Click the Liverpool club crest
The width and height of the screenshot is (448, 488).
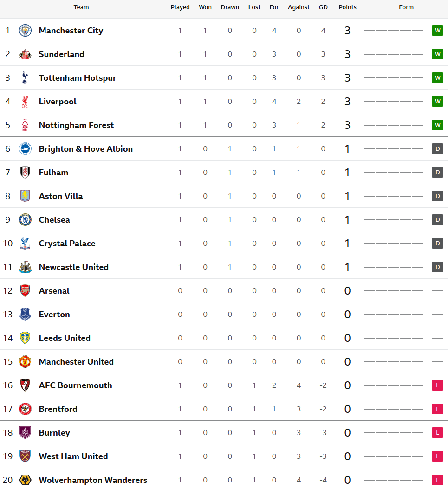(25, 102)
